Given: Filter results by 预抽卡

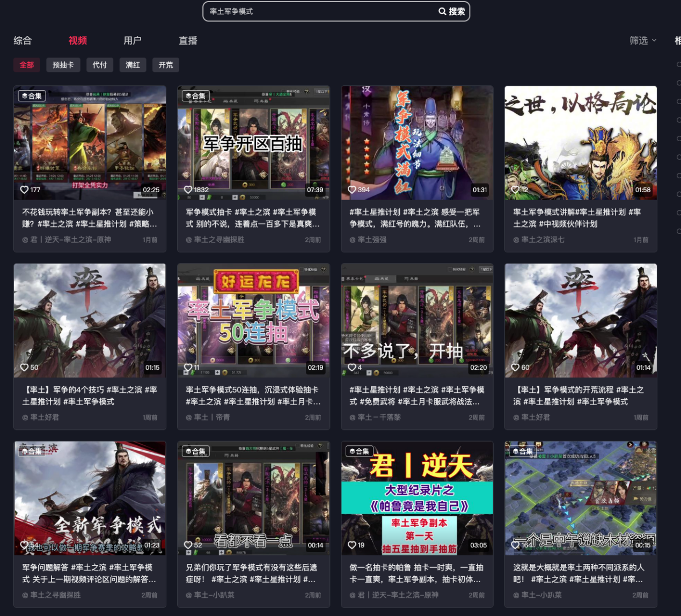Looking at the screenshot, I should click(x=63, y=65).
